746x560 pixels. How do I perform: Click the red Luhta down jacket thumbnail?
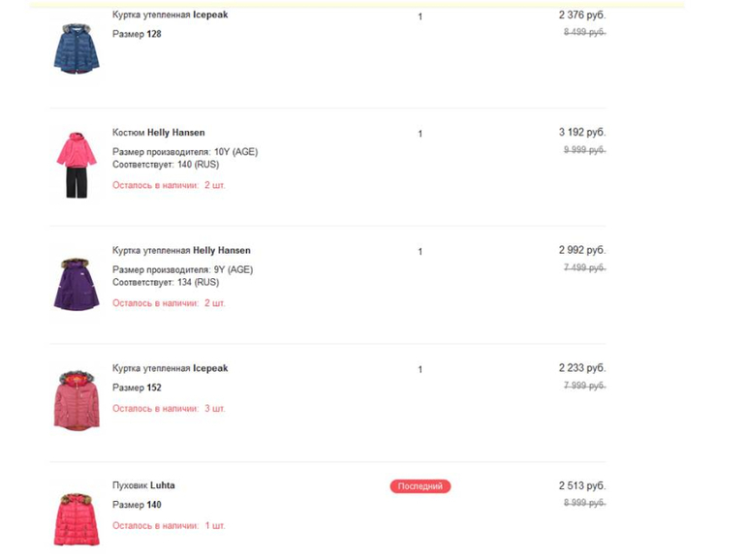(77, 518)
